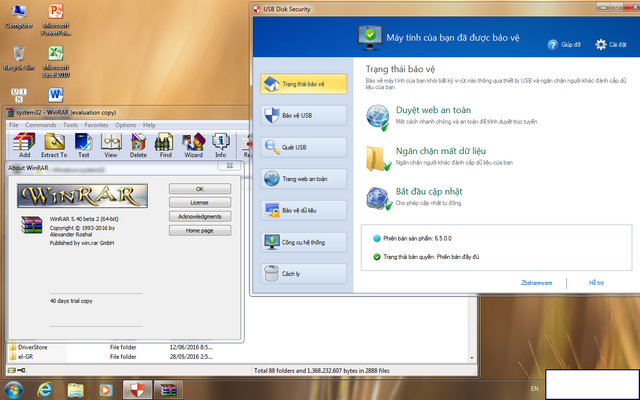
Task: Click the protected computer monitor icon
Action: pos(370,38)
